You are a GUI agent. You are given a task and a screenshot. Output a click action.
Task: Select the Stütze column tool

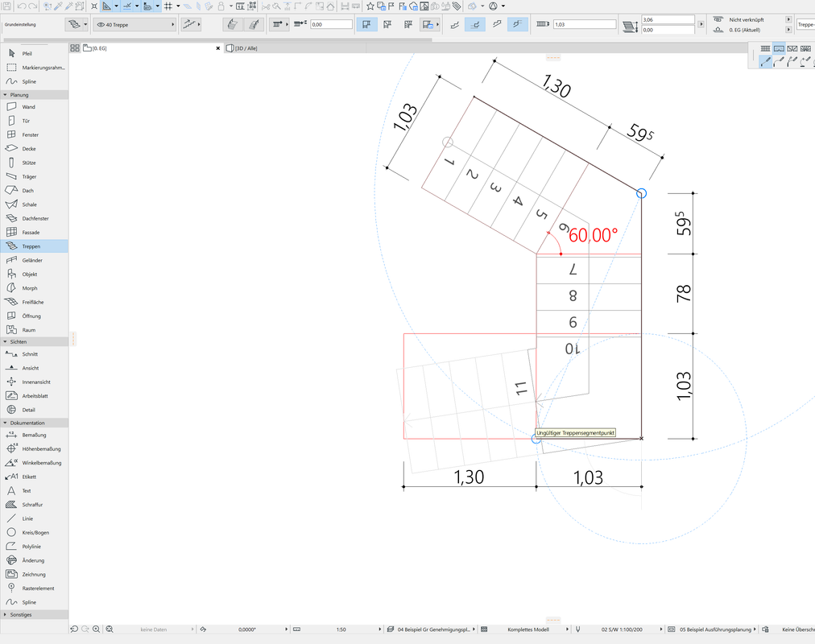[x=35, y=163]
